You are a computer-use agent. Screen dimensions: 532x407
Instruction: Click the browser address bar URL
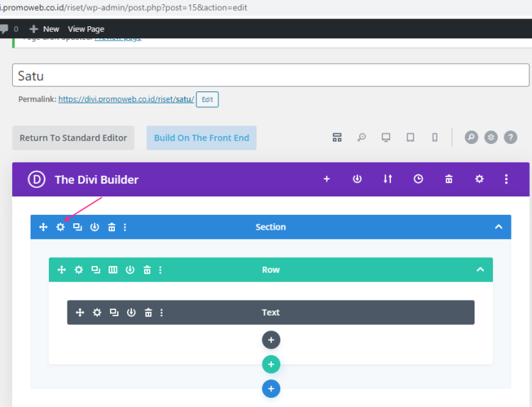[x=123, y=8]
